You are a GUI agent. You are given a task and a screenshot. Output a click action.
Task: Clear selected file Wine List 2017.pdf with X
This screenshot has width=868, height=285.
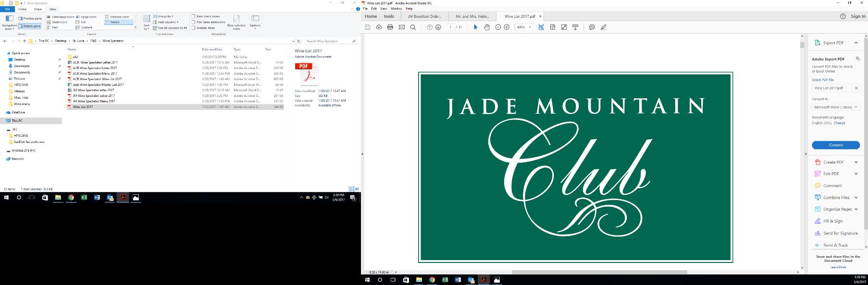click(856, 88)
